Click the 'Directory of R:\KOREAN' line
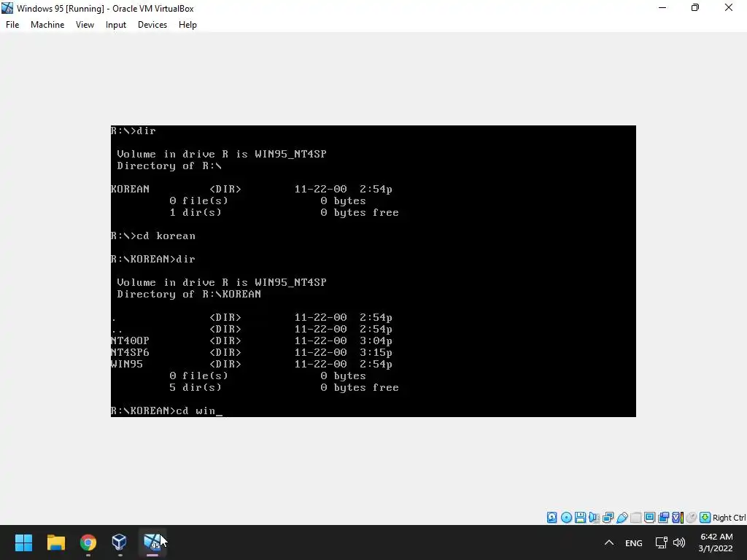Screen dimensions: 747x560 [x=189, y=295]
